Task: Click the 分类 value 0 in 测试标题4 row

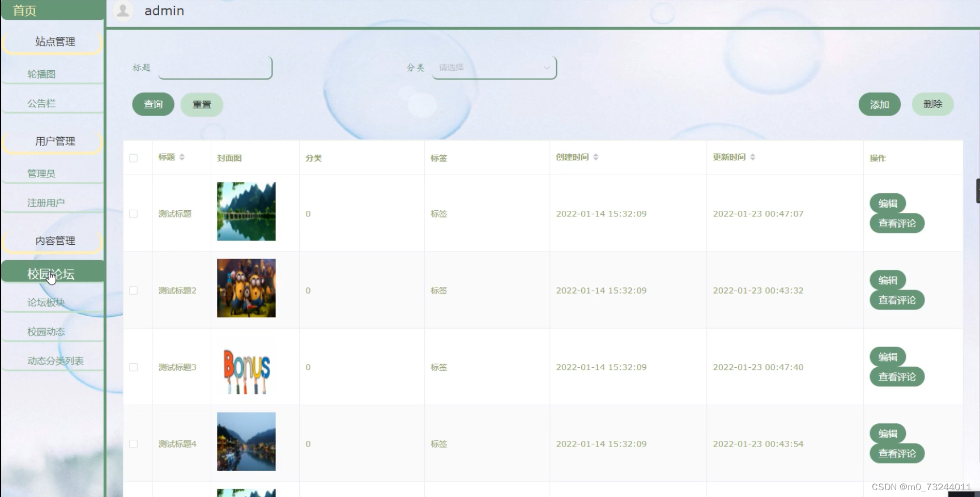Action: tap(308, 444)
